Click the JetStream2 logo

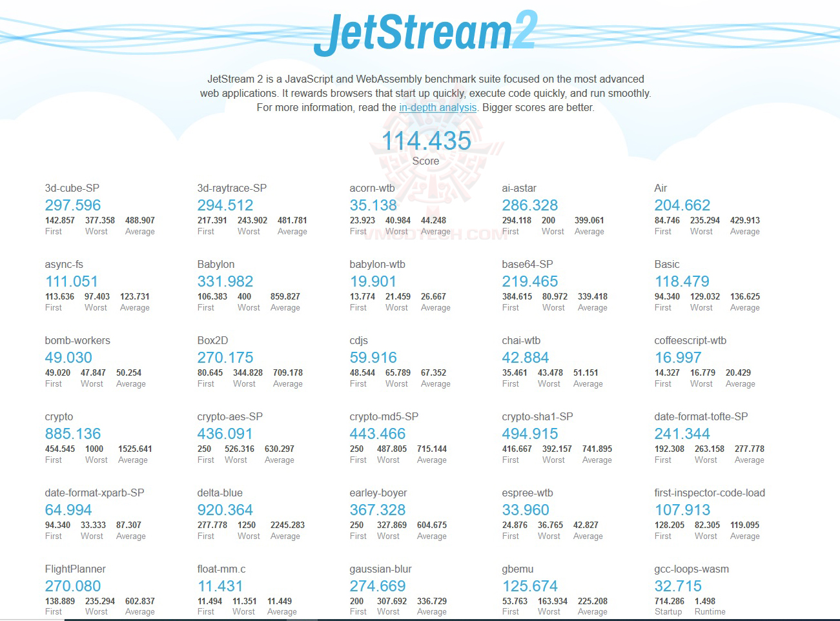[x=425, y=32]
